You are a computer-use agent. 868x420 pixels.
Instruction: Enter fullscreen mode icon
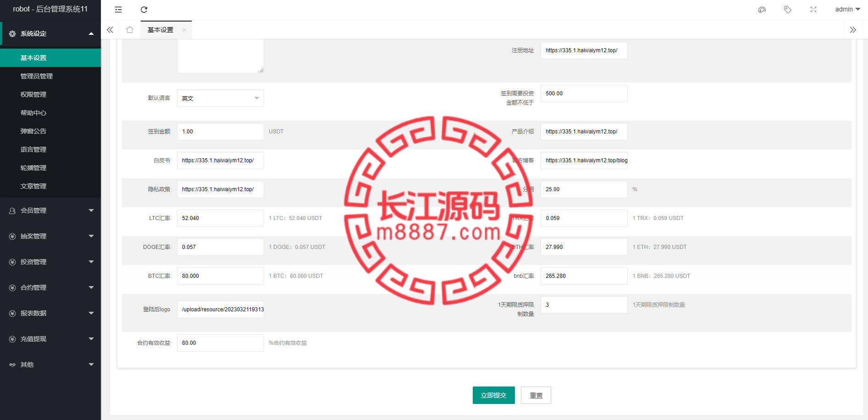click(x=813, y=10)
